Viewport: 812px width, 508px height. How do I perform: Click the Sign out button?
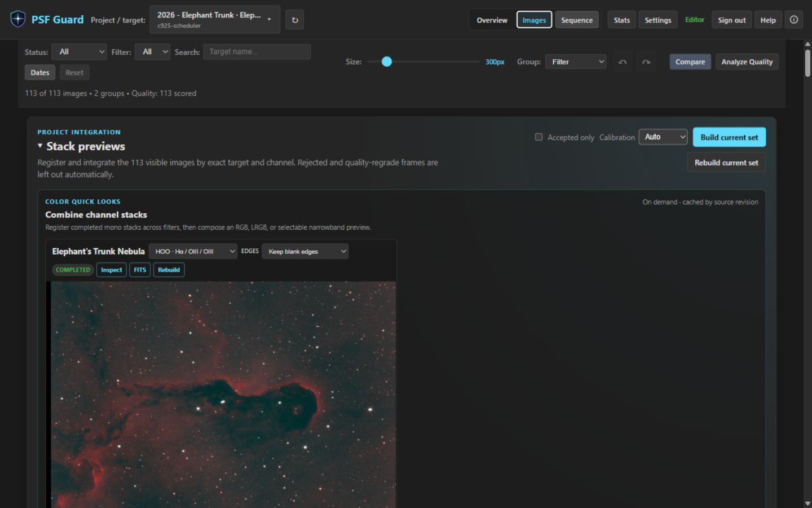pyautogui.click(x=732, y=20)
